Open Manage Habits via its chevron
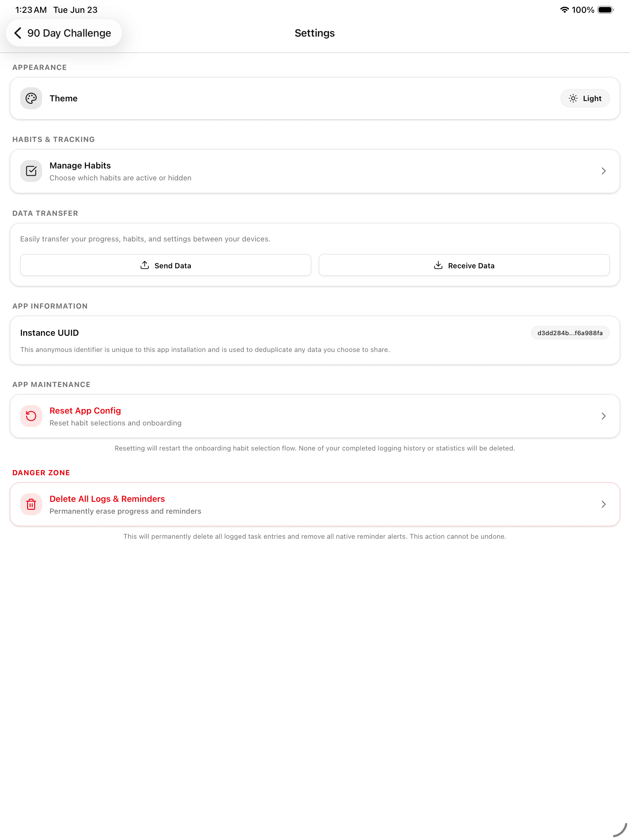 tap(603, 171)
